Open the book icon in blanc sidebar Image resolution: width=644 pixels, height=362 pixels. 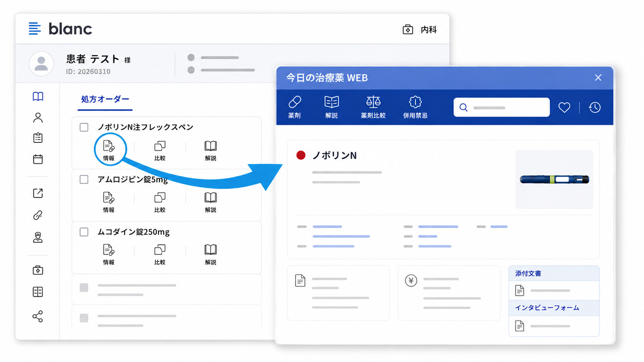tap(38, 96)
